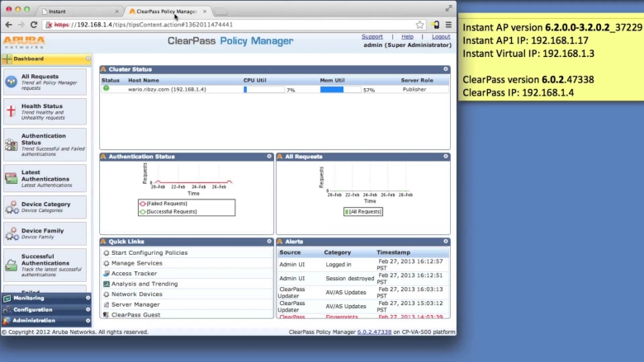This screenshot has height=362, width=644.
Task: Open the Authentication Status sidebar icon
Action: [x=11, y=145]
